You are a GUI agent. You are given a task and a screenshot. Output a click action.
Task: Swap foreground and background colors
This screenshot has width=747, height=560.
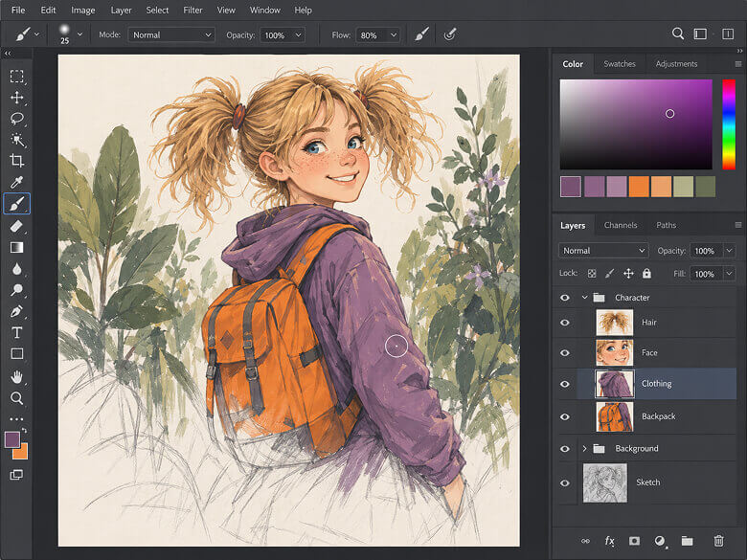point(24,431)
